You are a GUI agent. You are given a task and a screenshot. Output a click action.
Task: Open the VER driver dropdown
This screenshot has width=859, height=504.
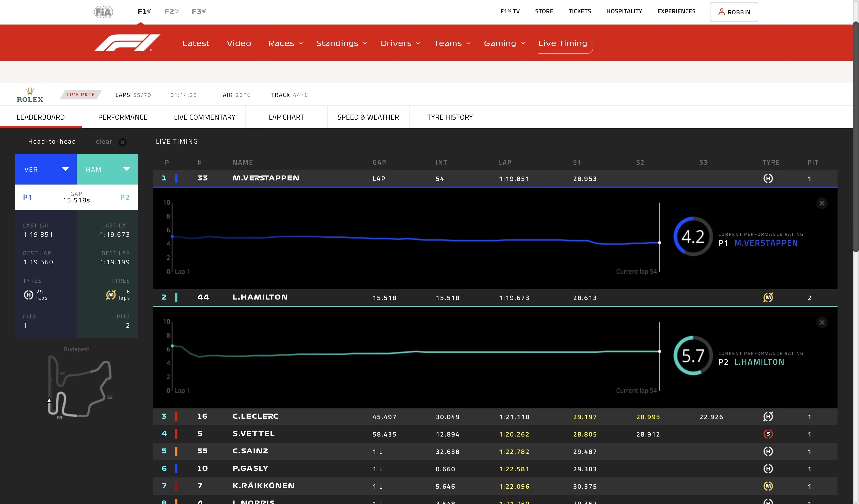click(46, 169)
